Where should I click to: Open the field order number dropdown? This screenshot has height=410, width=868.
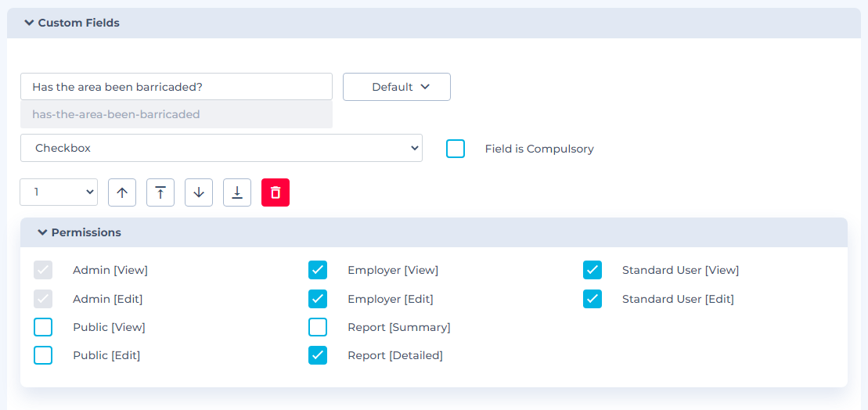tap(59, 192)
